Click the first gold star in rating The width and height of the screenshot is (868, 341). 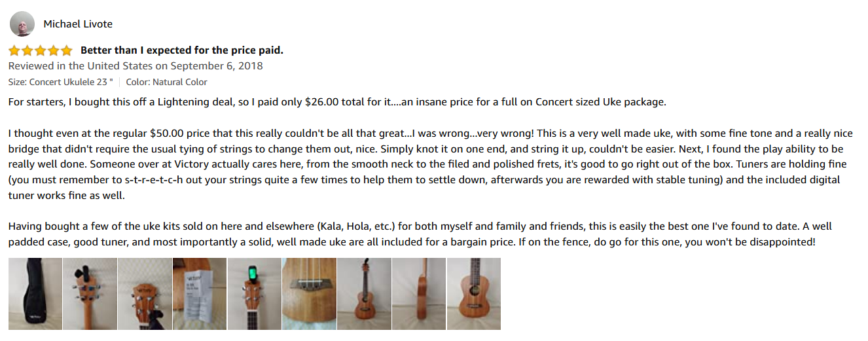[x=14, y=50]
